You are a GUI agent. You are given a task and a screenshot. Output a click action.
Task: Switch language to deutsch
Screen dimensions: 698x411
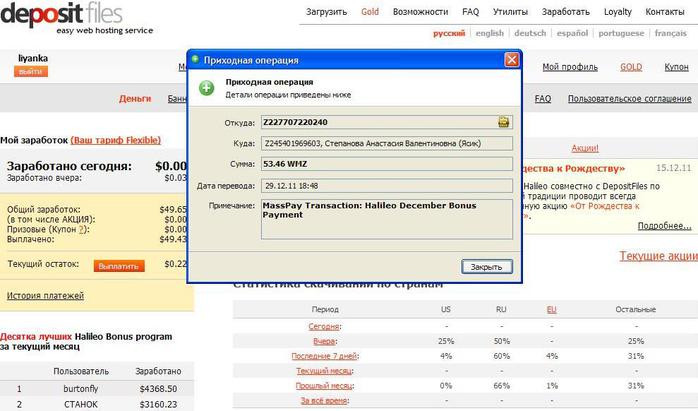(530, 33)
